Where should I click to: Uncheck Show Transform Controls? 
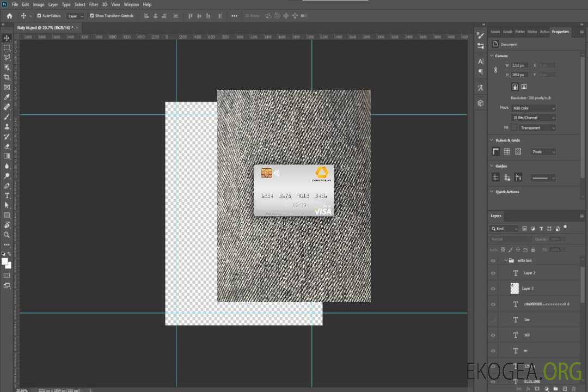coord(92,16)
